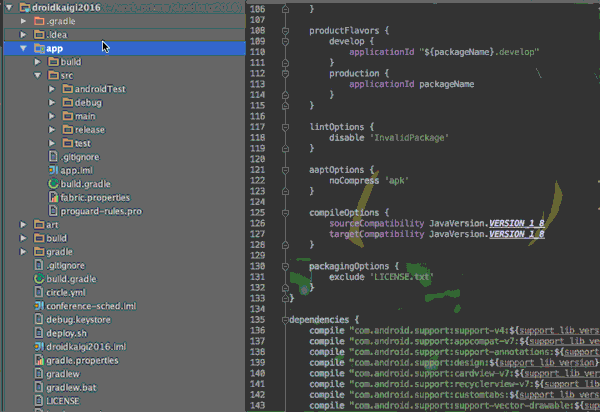
Task: Expand the main folder arrow
Action: click(x=52, y=116)
